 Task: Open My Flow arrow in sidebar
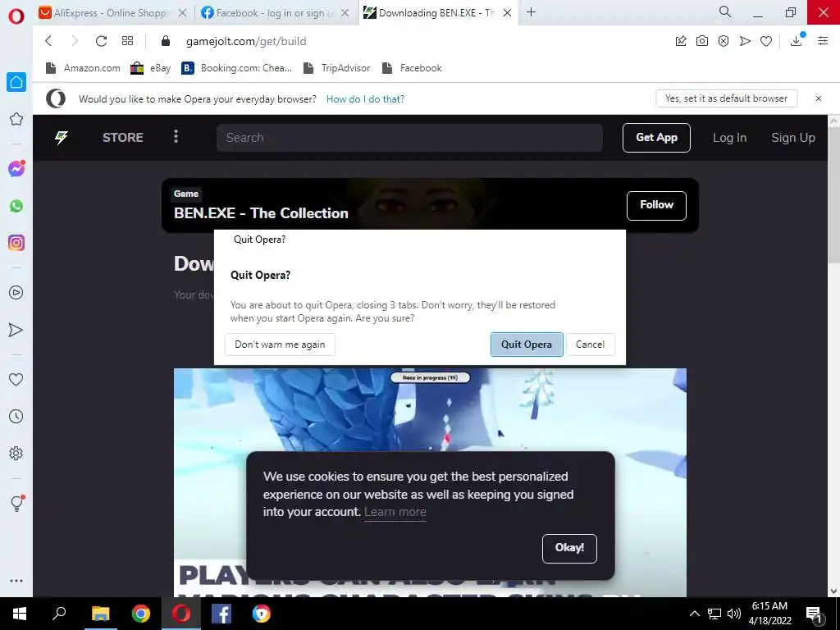click(x=16, y=330)
